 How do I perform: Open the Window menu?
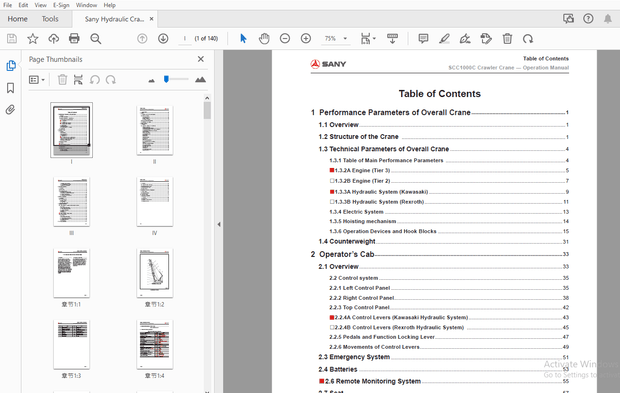pyautogui.click(x=86, y=5)
